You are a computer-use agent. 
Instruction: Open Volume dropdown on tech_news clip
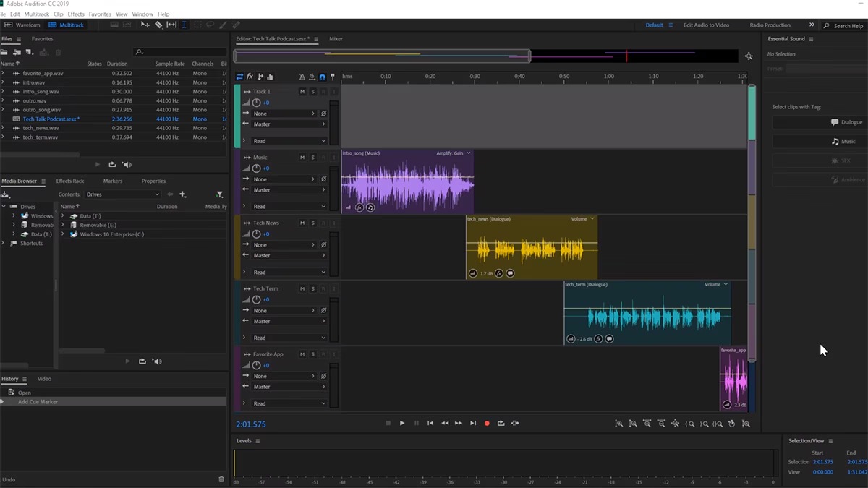pyautogui.click(x=582, y=219)
